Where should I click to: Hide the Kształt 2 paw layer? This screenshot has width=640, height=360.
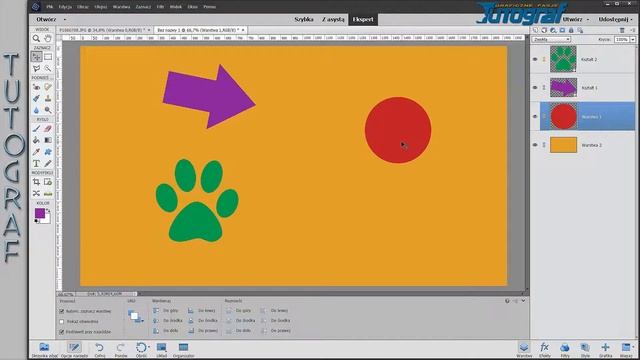535,59
